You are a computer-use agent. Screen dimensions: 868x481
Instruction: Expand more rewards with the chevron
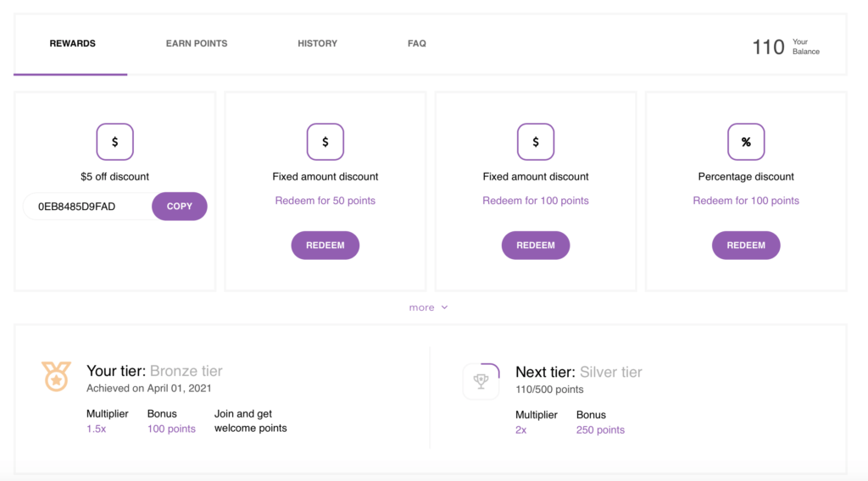[x=444, y=307]
